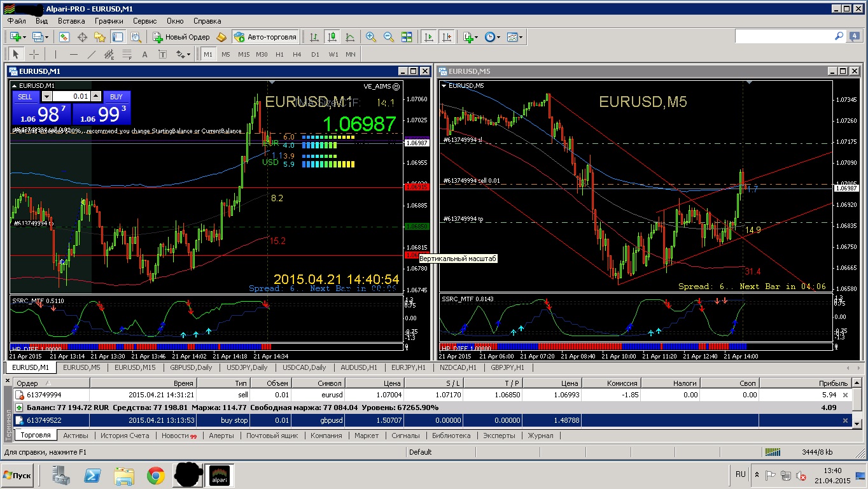
Task: Click the search magnifier icon
Action: click(839, 37)
